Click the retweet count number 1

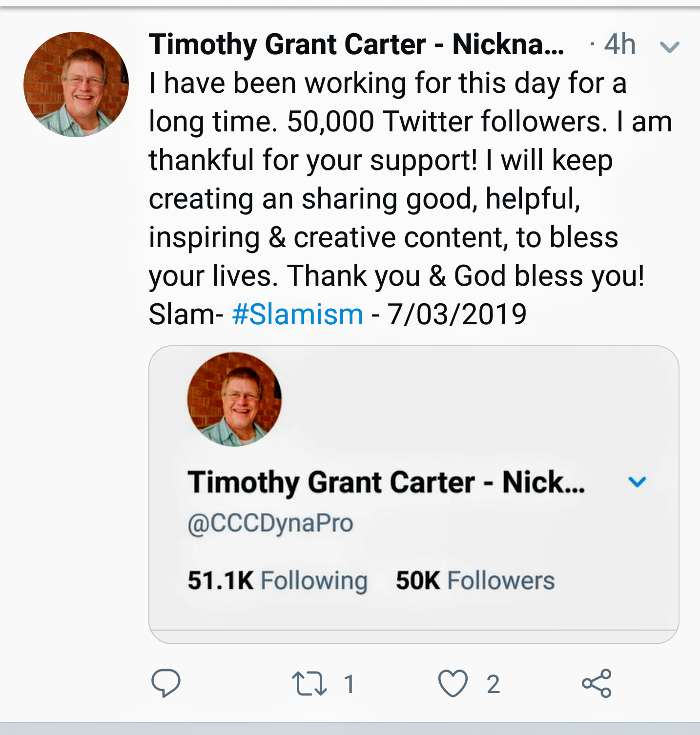click(349, 684)
